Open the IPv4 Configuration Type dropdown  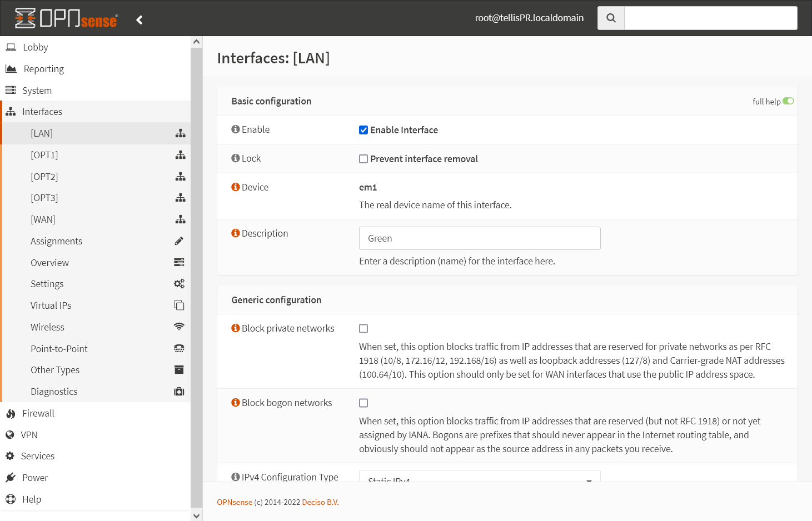pyautogui.click(x=479, y=478)
